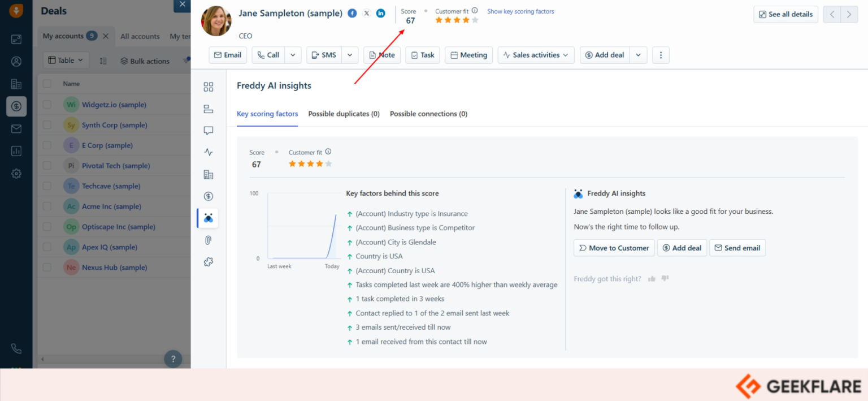Open Jane Sampleton's Facebook profile icon

(x=352, y=13)
